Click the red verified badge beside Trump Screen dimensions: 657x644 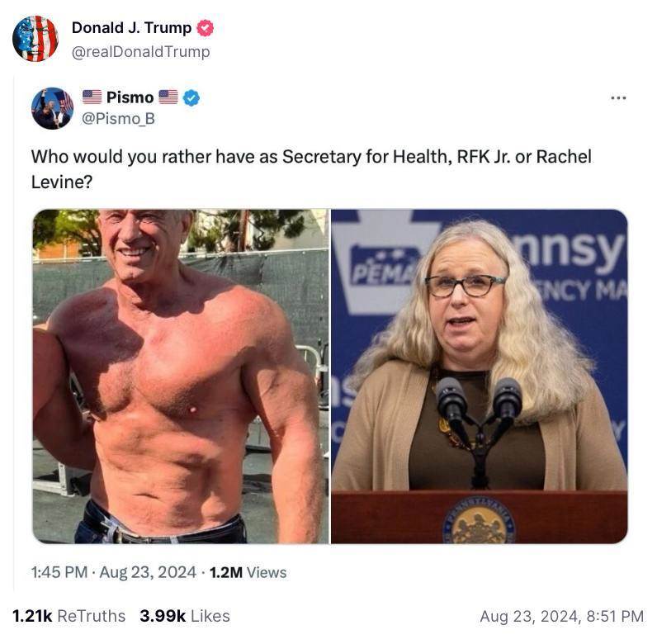click(205, 28)
